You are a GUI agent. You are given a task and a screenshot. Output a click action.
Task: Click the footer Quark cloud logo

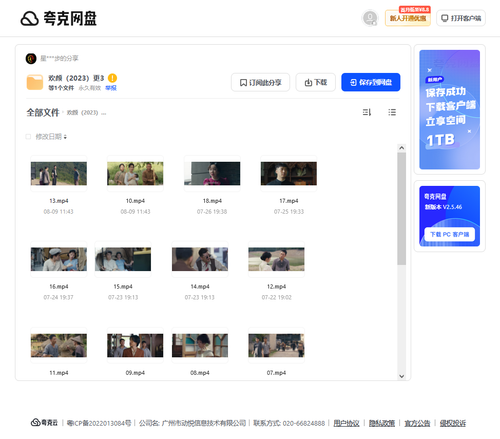coord(44,423)
